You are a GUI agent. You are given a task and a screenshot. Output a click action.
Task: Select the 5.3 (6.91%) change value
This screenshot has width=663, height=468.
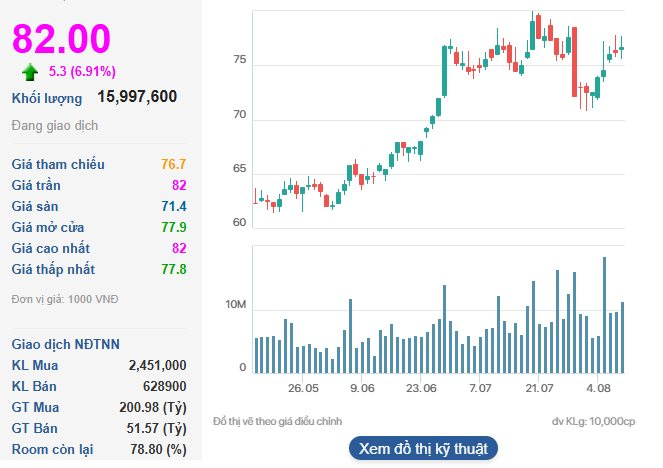(x=82, y=72)
